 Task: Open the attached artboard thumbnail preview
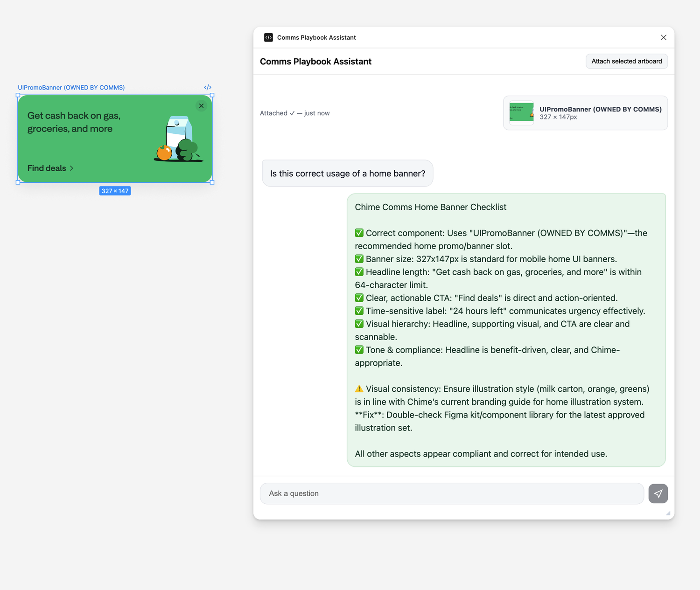(x=521, y=113)
